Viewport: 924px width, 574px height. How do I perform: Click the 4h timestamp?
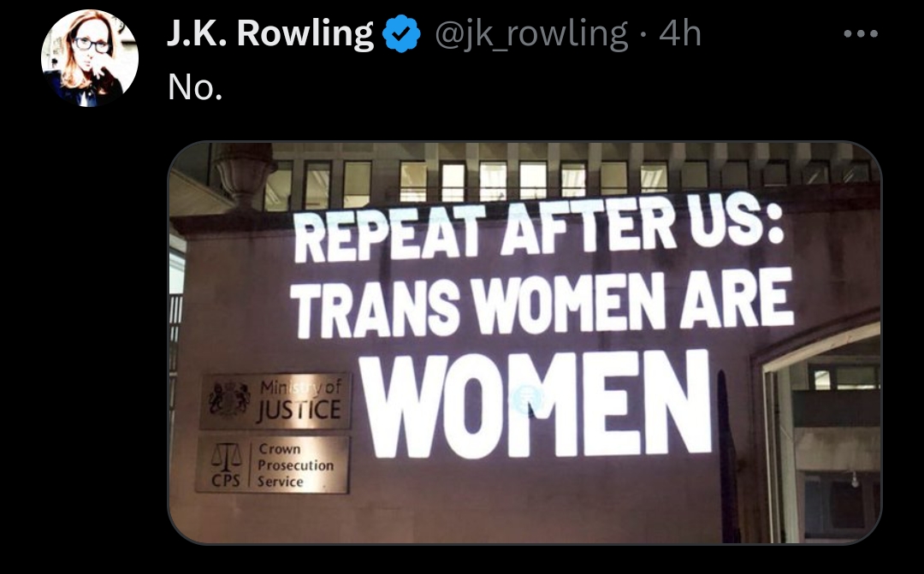click(x=680, y=33)
